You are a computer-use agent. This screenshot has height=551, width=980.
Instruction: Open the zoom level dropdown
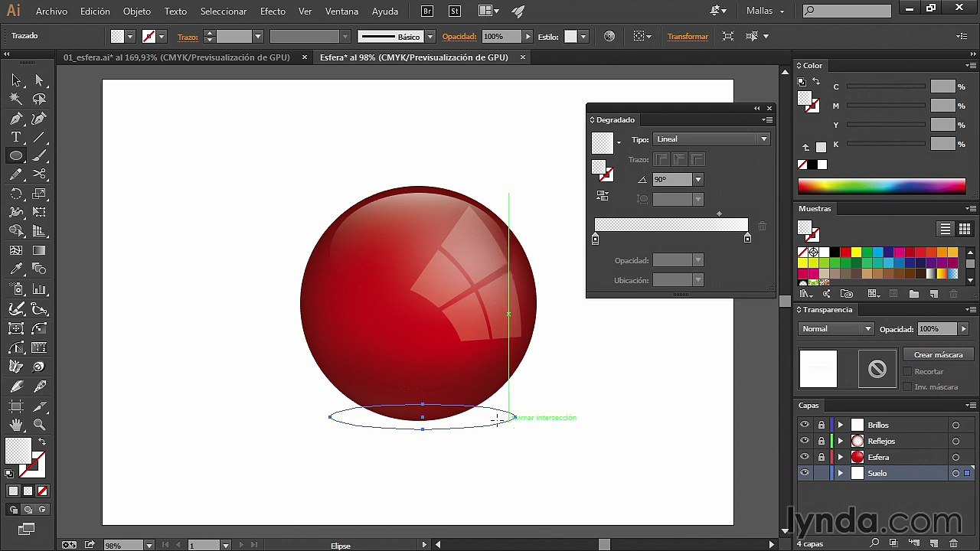click(149, 545)
